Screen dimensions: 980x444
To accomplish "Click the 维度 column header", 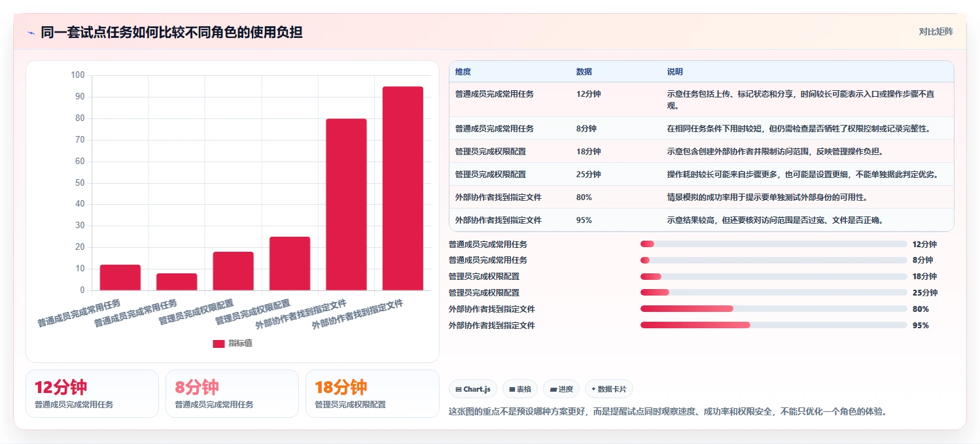I will click(463, 71).
